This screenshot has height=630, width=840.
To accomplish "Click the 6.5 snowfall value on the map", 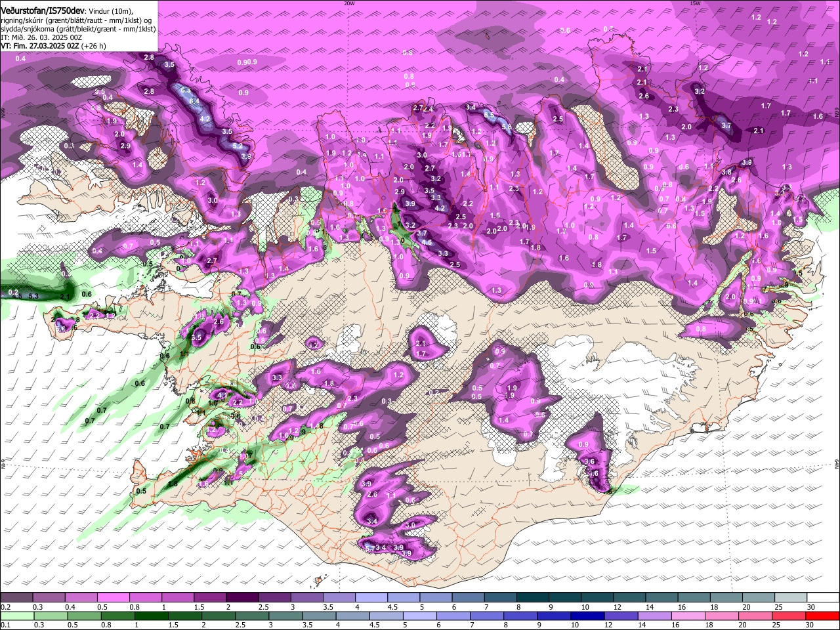I will [489, 115].
